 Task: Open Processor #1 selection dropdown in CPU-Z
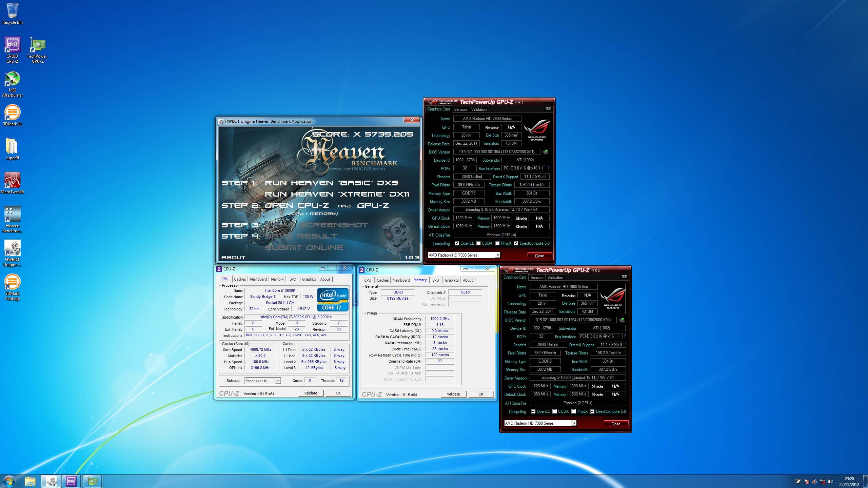point(262,381)
